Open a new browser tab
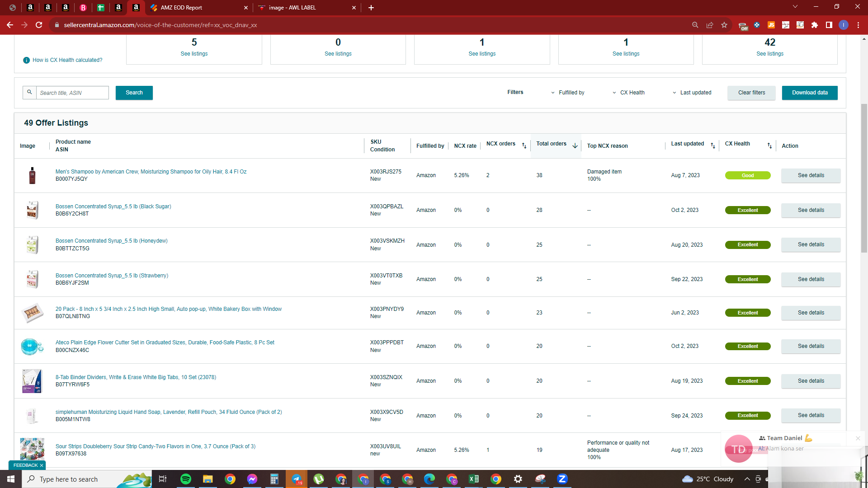Screen dimensions: 868x488 [371, 8]
